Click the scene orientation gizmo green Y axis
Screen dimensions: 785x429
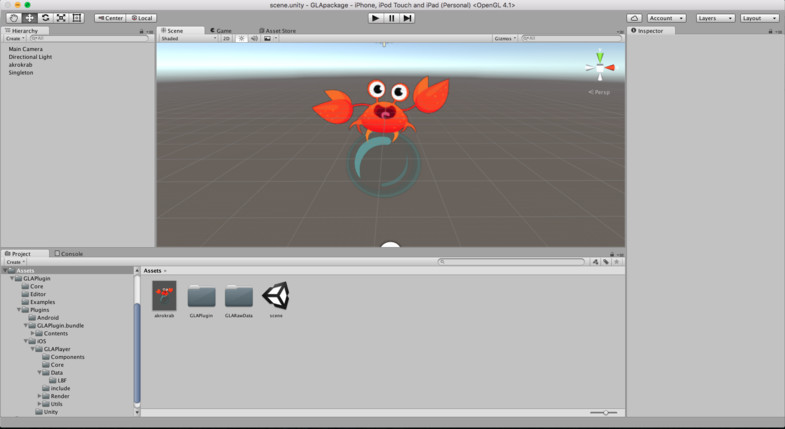(600, 56)
